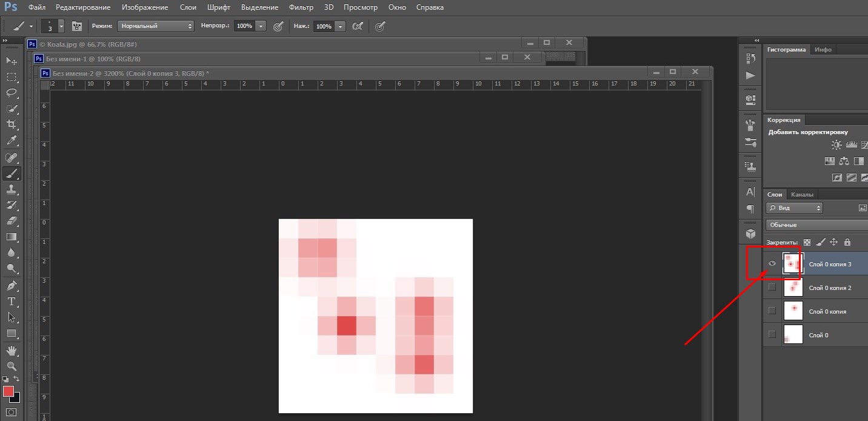Open the Фильтр menu
The image size is (868, 421).
pos(301,7)
